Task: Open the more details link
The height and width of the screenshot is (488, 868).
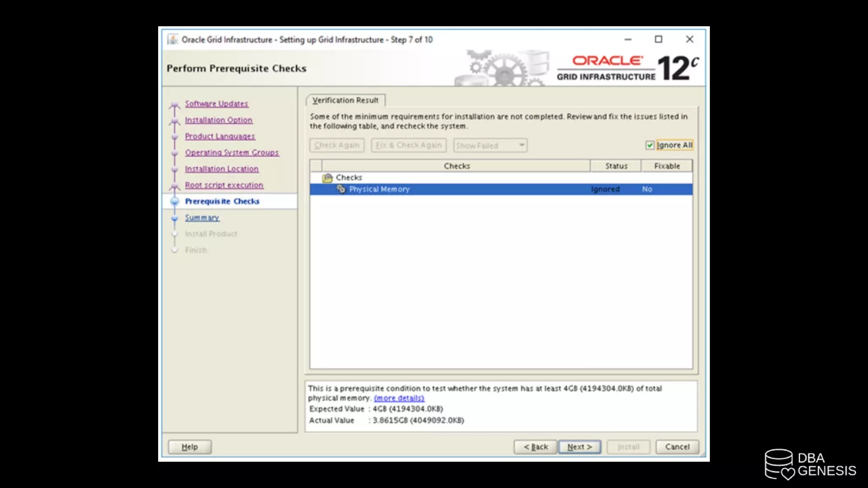Action: [399, 398]
